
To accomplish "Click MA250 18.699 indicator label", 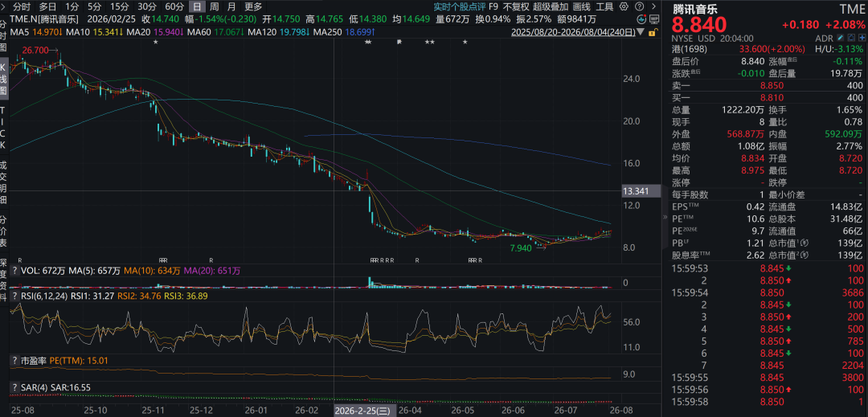I will click(344, 32).
